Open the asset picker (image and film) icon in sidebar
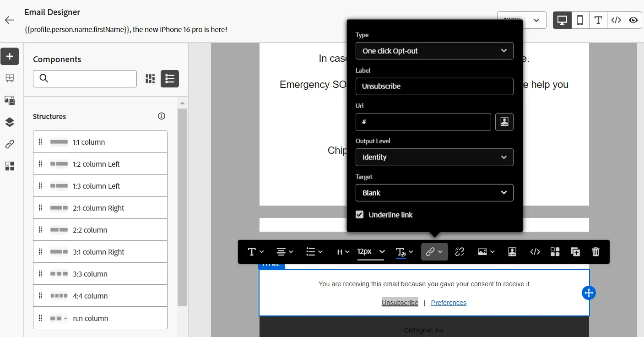This screenshot has width=644, height=337. click(10, 100)
